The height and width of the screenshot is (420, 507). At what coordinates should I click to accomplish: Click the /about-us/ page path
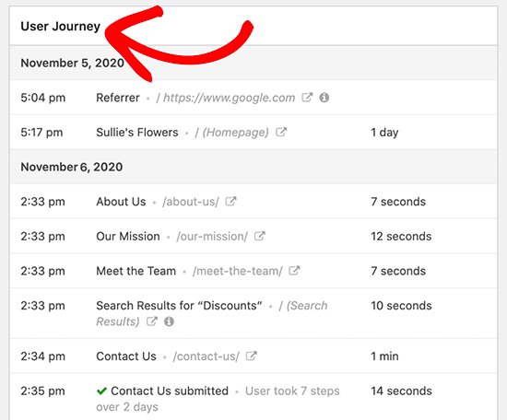(x=191, y=202)
